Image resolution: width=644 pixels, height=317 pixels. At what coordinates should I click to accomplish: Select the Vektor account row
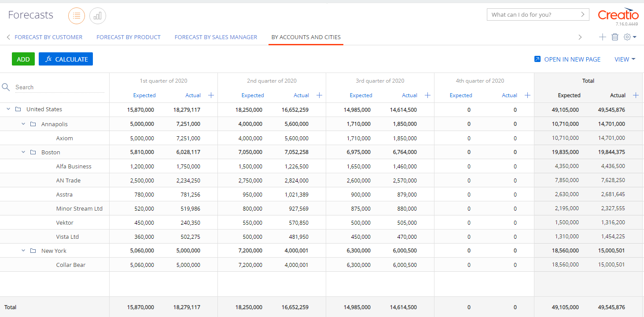(321, 222)
